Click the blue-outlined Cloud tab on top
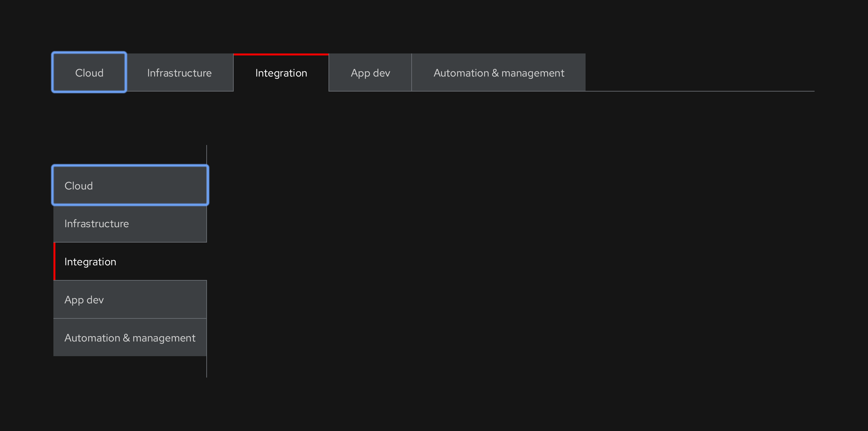Viewport: 868px width, 431px height. [89, 72]
